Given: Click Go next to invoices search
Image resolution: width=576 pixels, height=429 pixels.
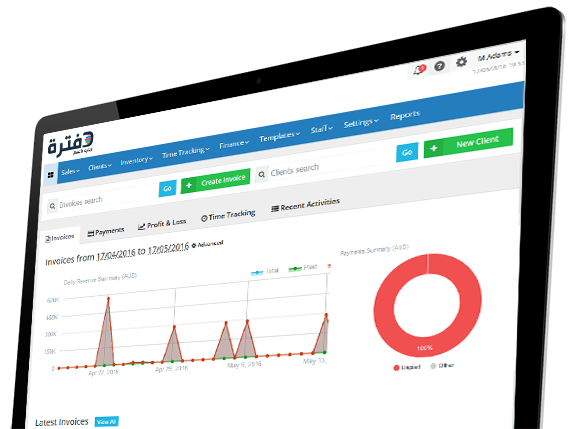Looking at the screenshot, I should 168,188.
